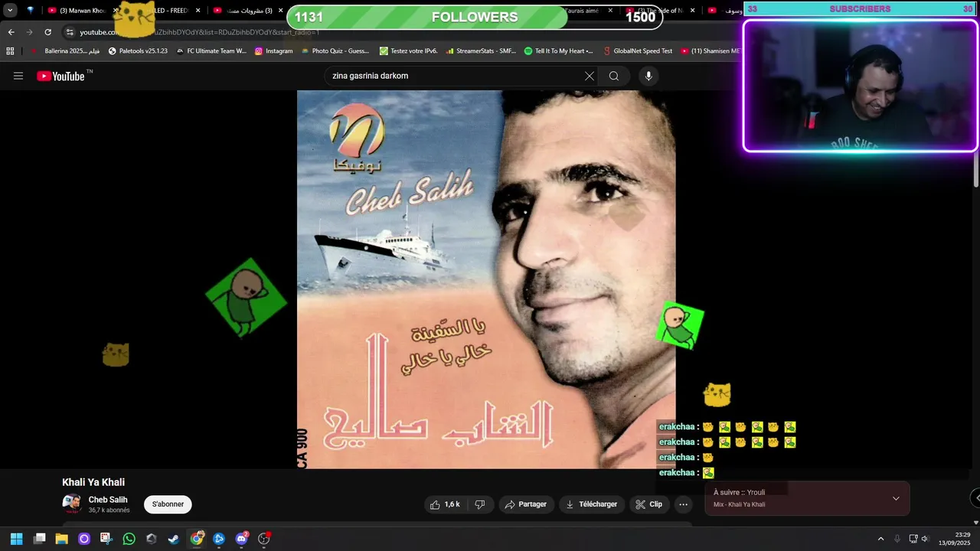
Task: Open Ballerina 2025 bookmark
Action: click(66, 51)
